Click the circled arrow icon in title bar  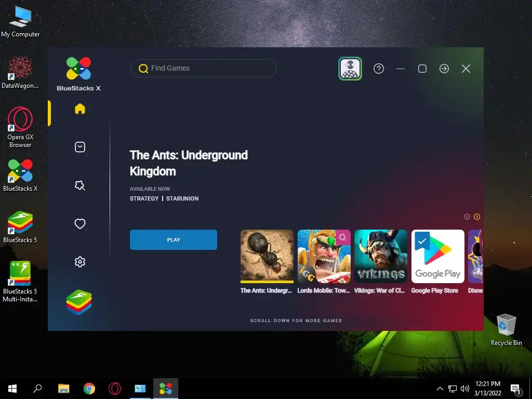click(x=444, y=69)
